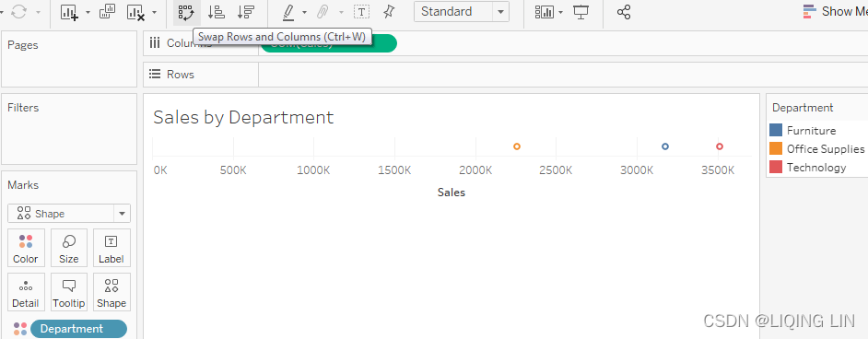
Task: Click the Office Supplies legend label
Action: 826,148
